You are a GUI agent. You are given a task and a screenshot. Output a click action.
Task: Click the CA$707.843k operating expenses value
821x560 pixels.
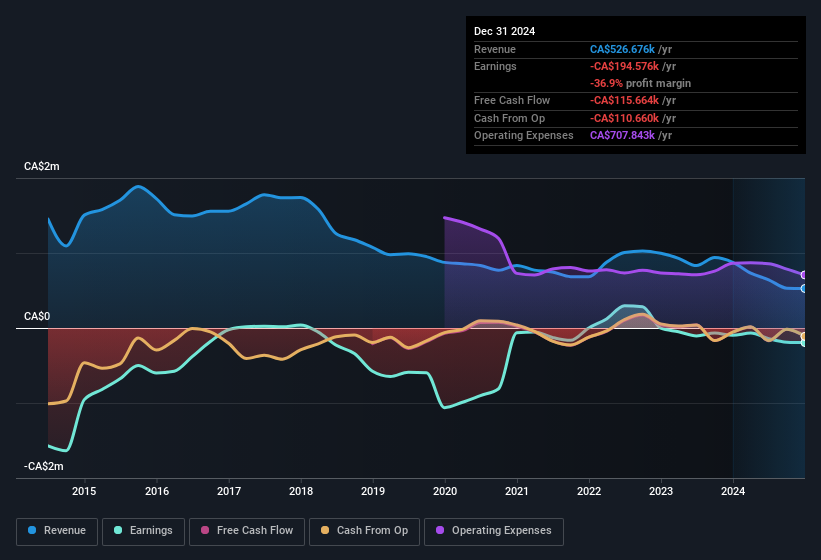pyautogui.click(x=622, y=135)
